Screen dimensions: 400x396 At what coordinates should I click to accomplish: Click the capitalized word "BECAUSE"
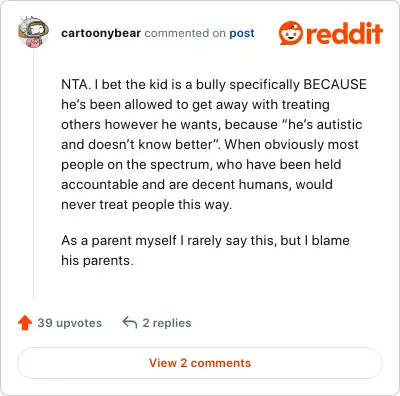point(335,84)
